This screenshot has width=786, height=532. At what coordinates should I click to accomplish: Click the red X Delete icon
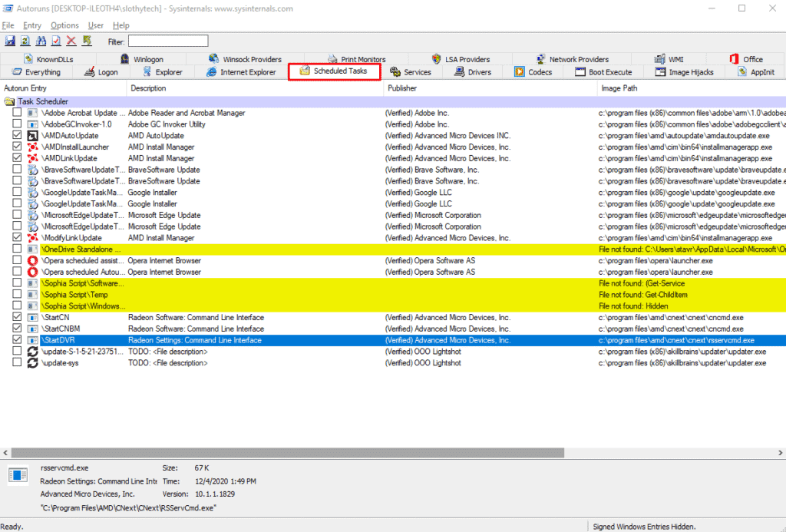[x=71, y=41]
